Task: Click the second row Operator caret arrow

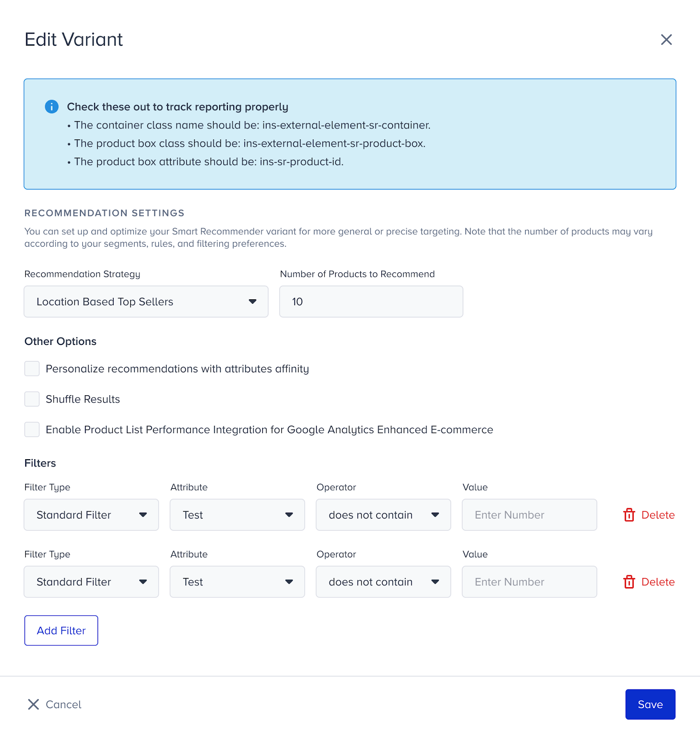Action: pyautogui.click(x=435, y=582)
